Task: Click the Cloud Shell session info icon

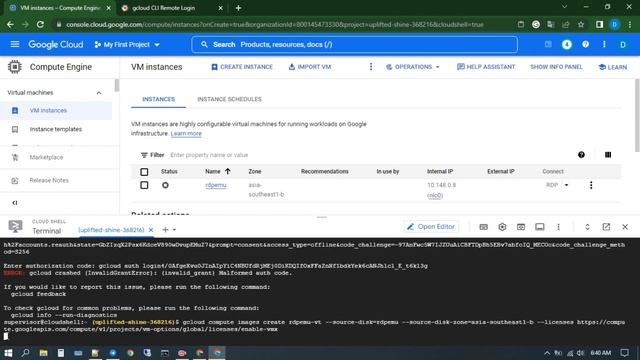Action: click(540, 227)
